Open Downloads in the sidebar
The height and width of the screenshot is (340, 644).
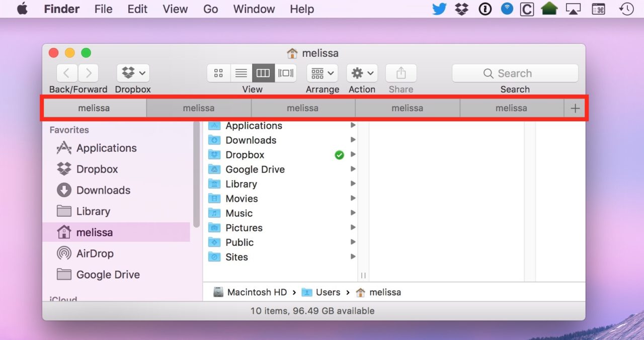coord(93,190)
